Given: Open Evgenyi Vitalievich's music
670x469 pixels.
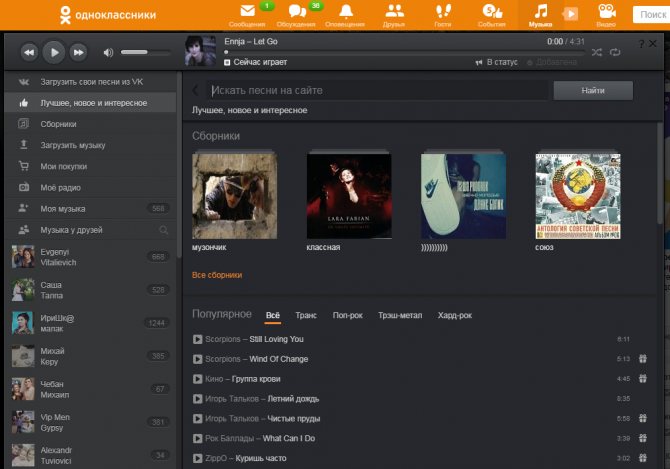Looking at the screenshot, I should [x=90, y=257].
